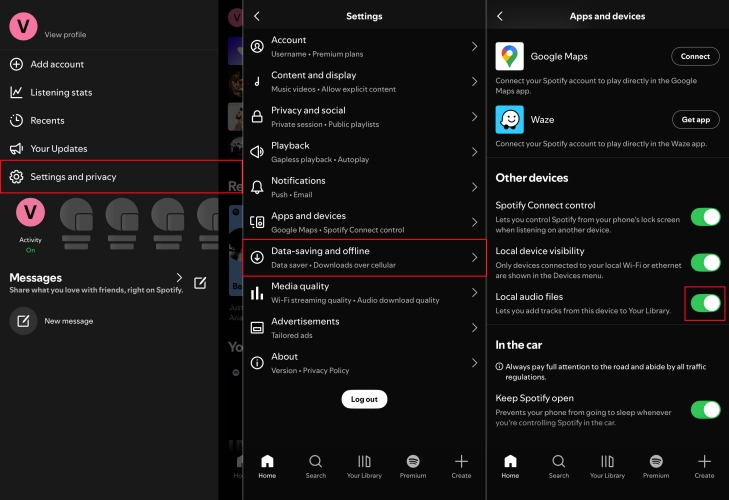
Task: Toggle Spotify Connect control switch
Action: [x=706, y=217]
